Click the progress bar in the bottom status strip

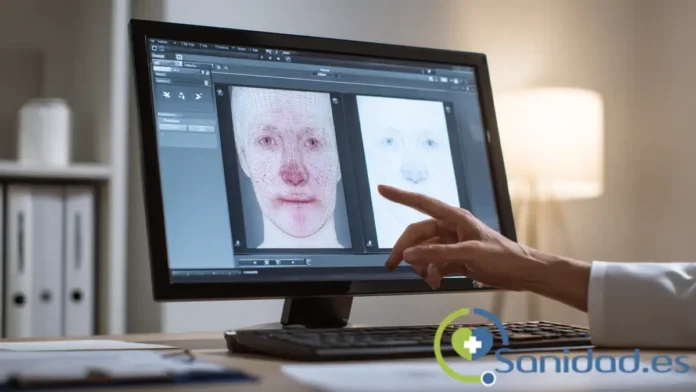[x=206, y=273]
